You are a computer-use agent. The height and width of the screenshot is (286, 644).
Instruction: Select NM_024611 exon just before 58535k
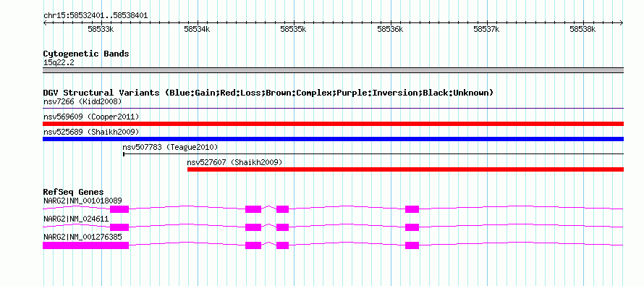click(283, 227)
